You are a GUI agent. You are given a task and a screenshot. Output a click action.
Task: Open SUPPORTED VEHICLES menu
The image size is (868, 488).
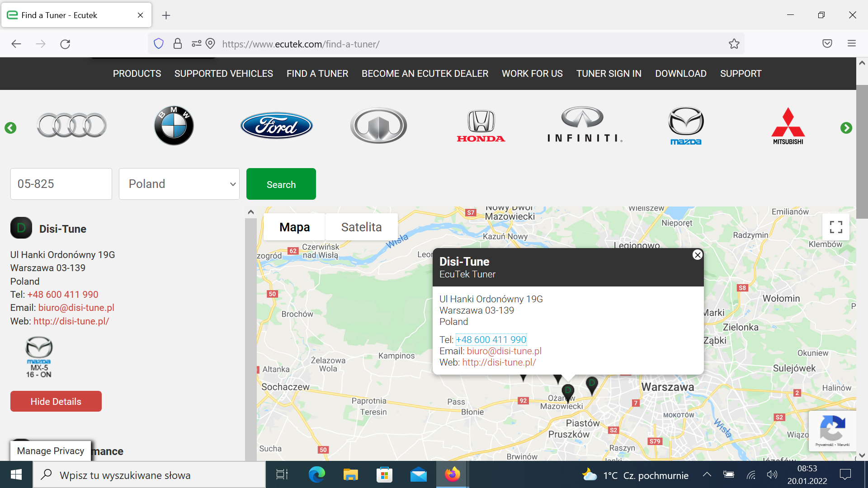click(x=224, y=74)
